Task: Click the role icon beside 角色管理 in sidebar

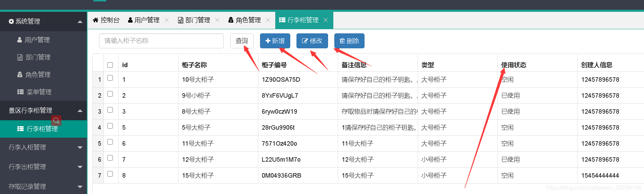Action: [x=20, y=75]
